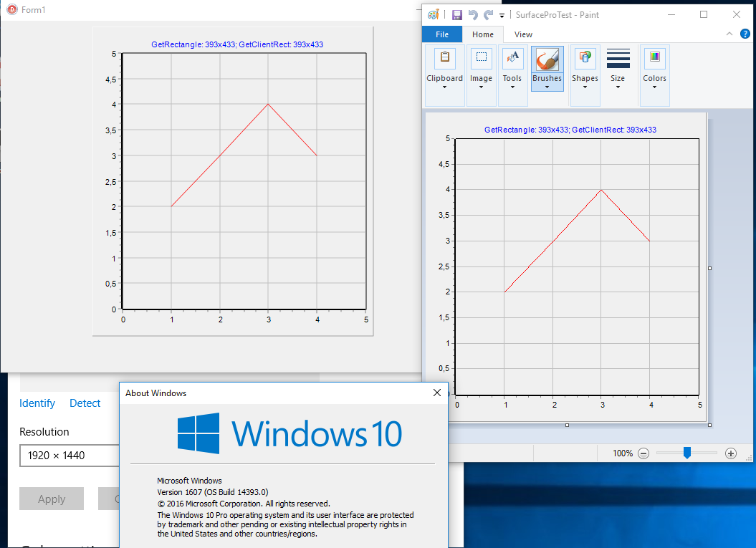Screen dimensions: 756x548
Task: Click the Paint zoom slider thumb
Action: pos(687,453)
